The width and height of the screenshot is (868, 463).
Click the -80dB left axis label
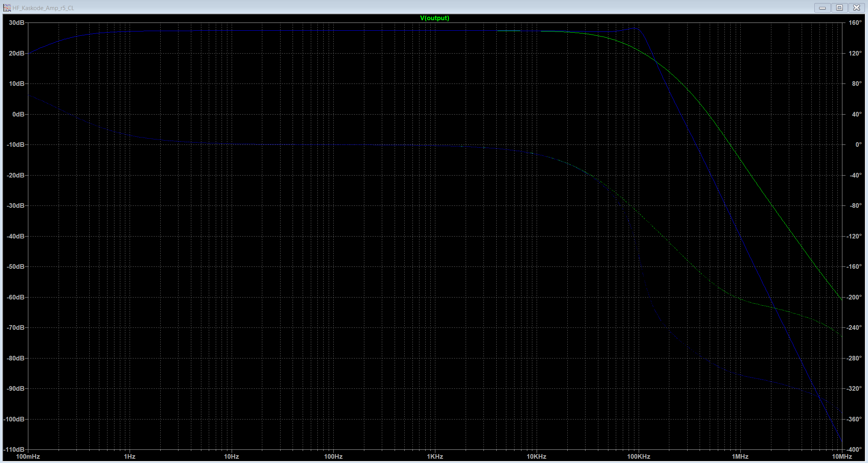(x=16, y=358)
